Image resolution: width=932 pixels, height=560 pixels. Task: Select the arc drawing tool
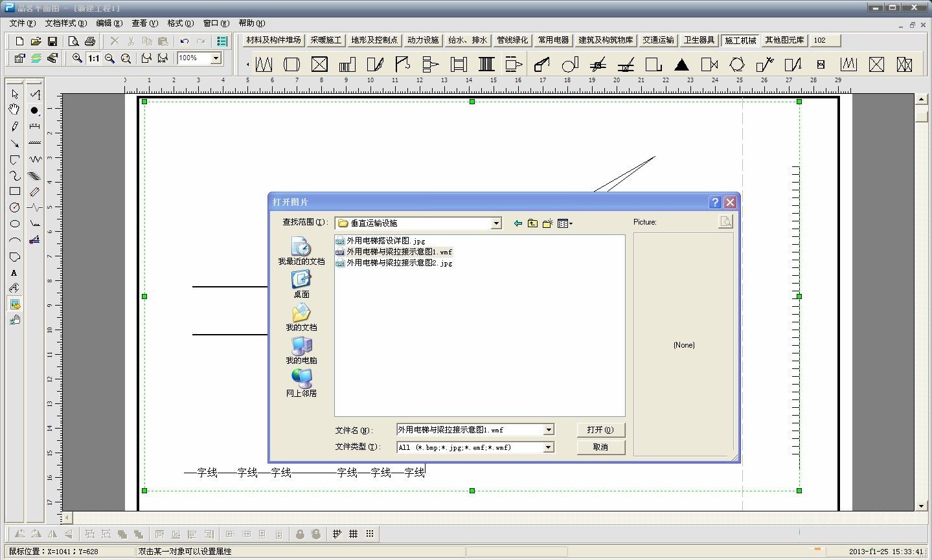(15, 240)
